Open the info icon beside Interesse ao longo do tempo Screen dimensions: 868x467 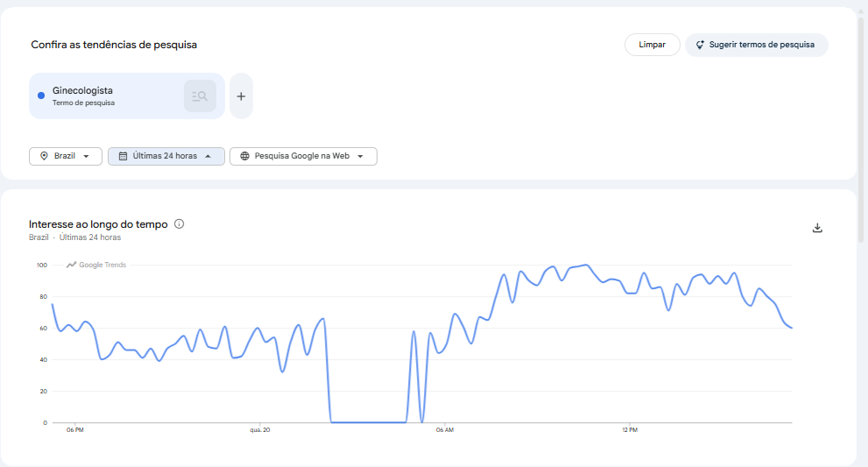point(179,223)
